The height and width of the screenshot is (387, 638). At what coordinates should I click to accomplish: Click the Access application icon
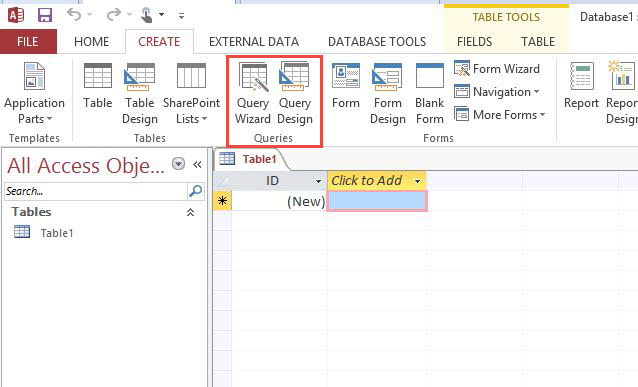[16, 15]
